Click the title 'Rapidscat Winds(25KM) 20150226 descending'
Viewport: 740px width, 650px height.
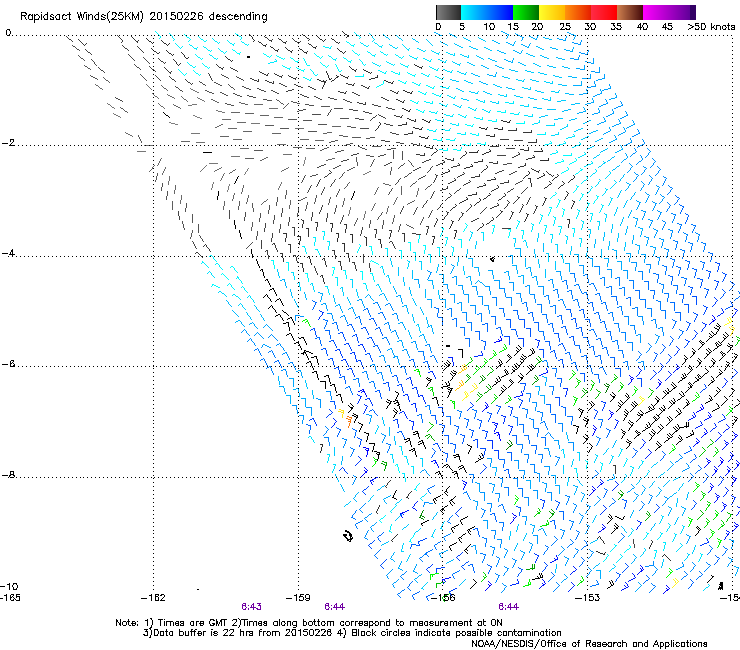pyautogui.click(x=143, y=17)
